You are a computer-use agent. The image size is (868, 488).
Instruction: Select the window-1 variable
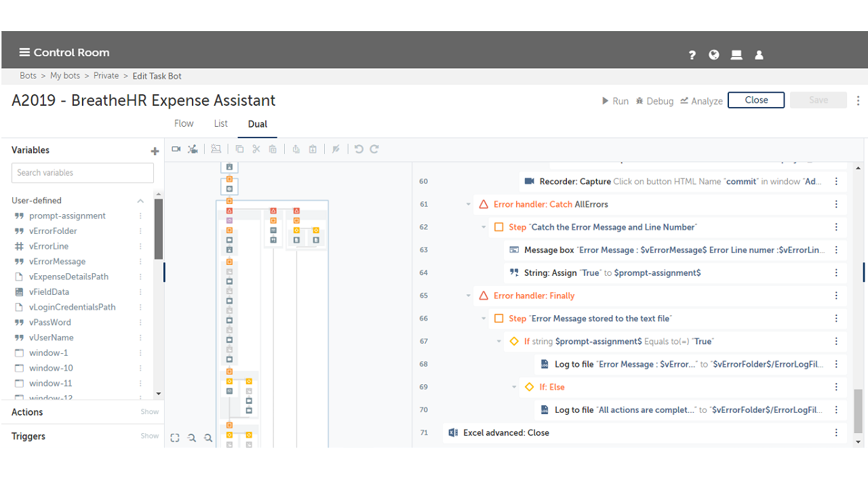49,353
